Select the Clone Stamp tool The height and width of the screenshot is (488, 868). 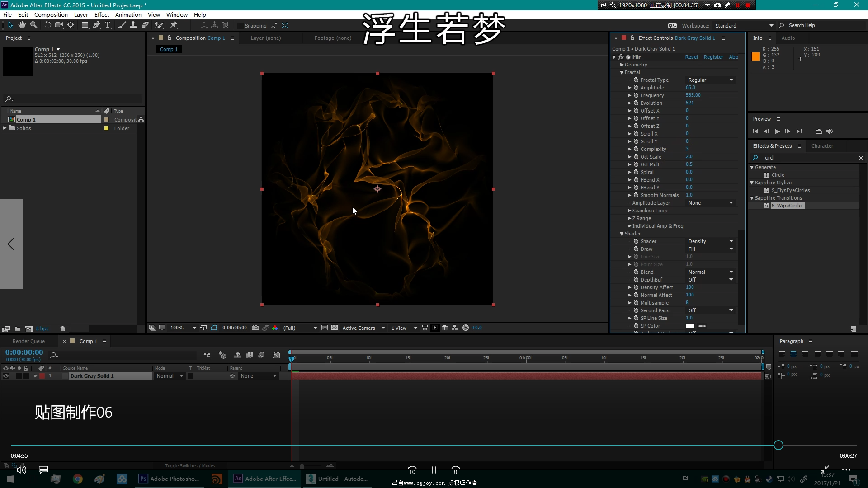coord(133,25)
